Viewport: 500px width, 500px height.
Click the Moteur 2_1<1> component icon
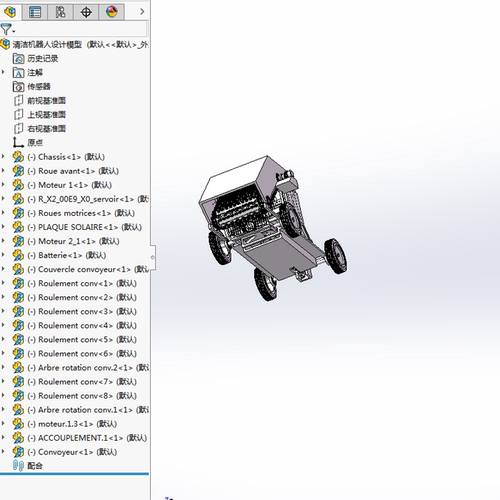pos(18,241)
